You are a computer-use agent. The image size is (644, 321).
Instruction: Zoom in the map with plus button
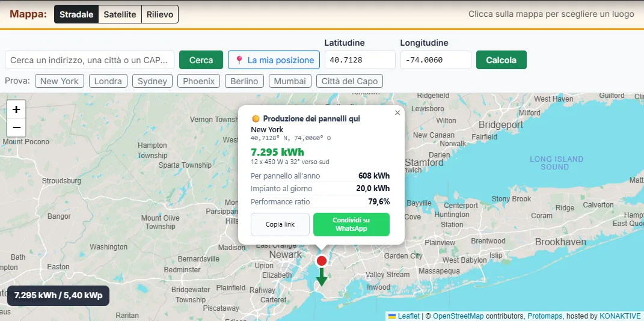pyautogui.click(x=16, y=109)
